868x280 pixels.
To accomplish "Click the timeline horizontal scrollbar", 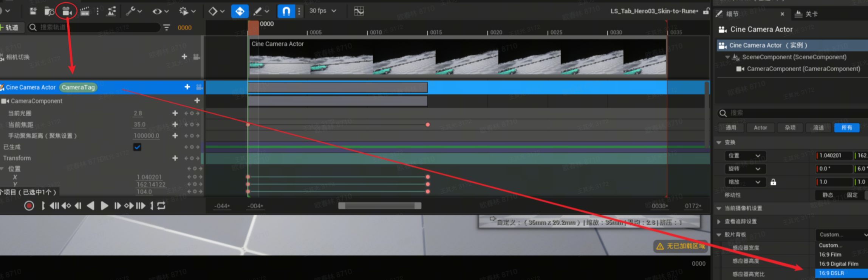I will 379,206.
